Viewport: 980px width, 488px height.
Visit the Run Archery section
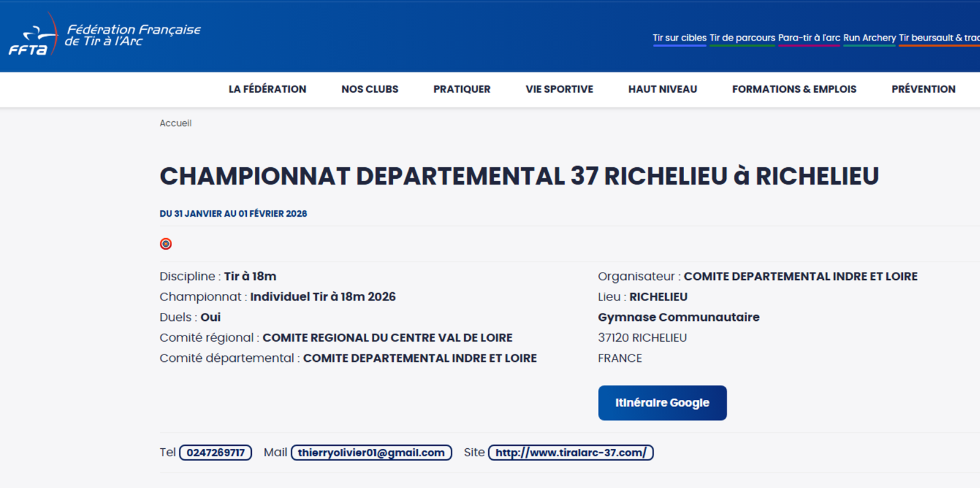pos(869,38)
